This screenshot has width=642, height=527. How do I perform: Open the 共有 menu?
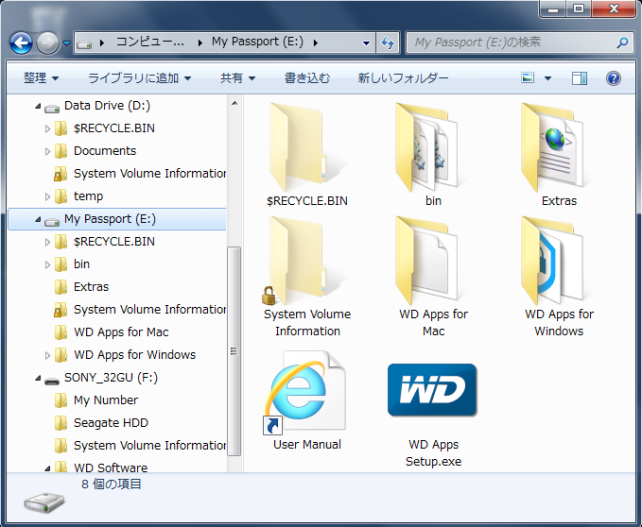click(x=237, y=78)
